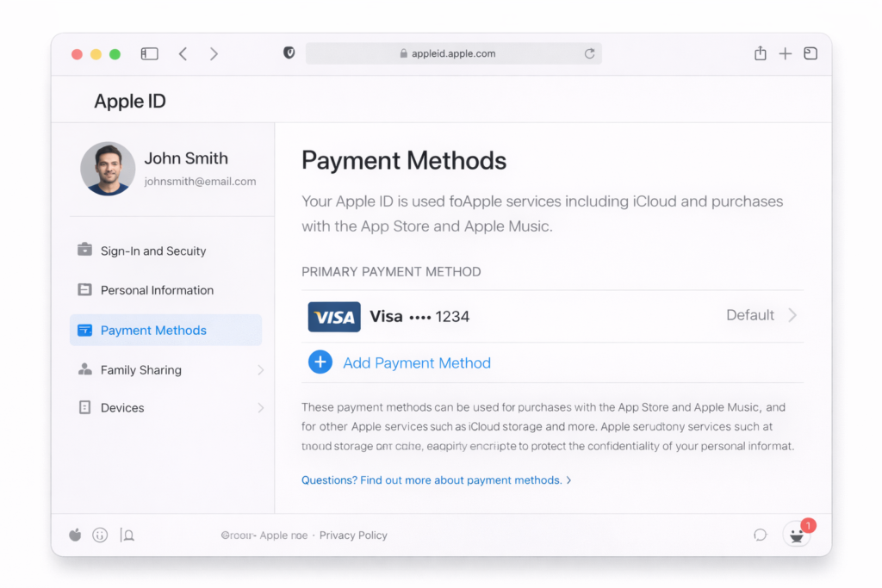The width and height of the screenshot is (882, 588).
Task: Click the Apple ID header label
Action: 129,101
